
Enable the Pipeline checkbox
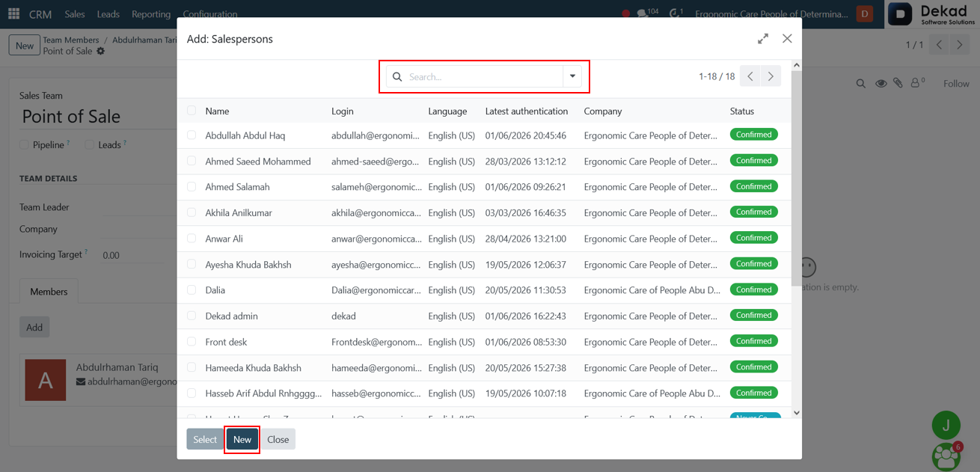(x=24, y=145)
